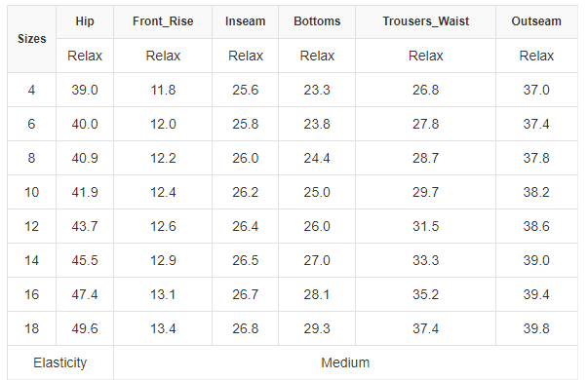Click Hip value 43.7

pyautogui.click(x=85, y=226)
